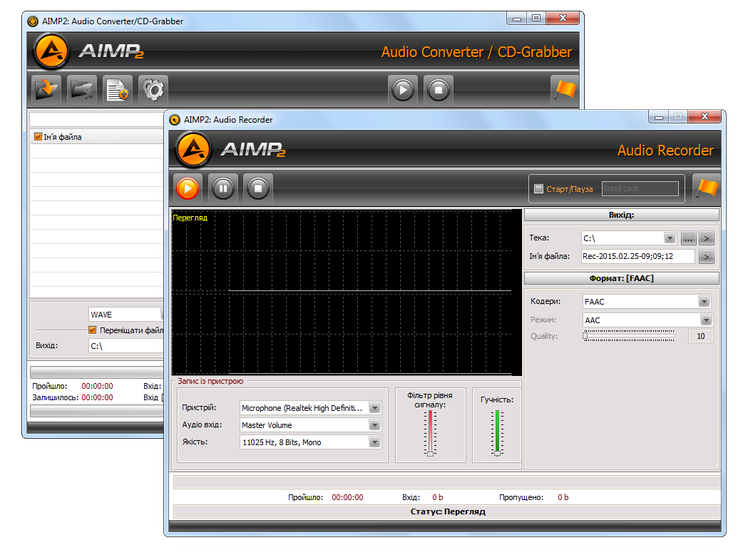This screenshot has width=748, height=560.
Task: Click the Quality value box showing 10
Action: point(701,336)
